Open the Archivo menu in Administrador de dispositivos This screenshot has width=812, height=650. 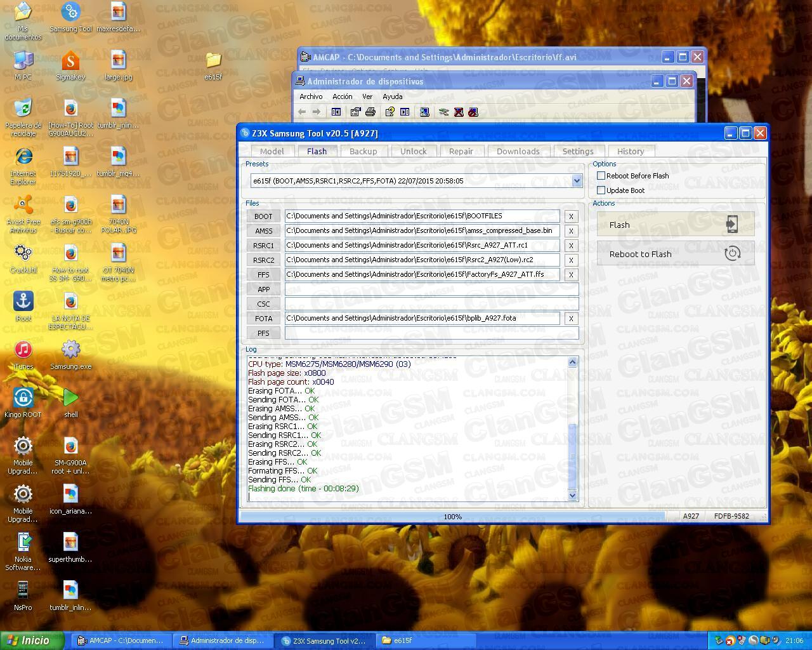(x=311, y=96)
